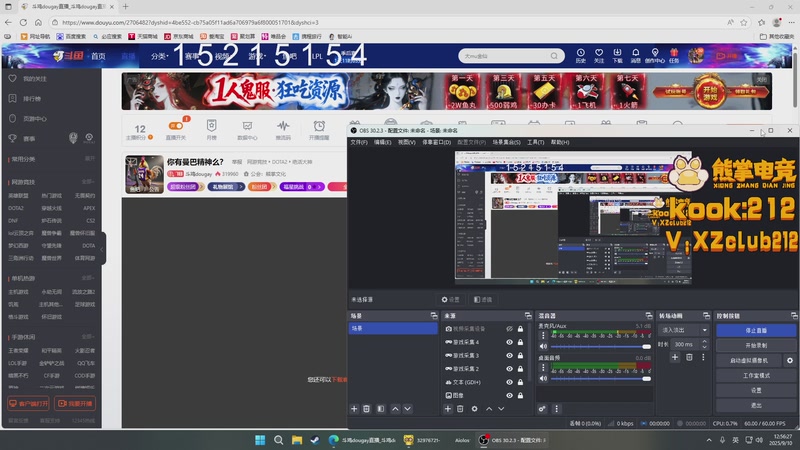The height and width of the screenshot is (450, 800).
Task: Delete the scene transition with trash icon
Action: pos(689,357)
